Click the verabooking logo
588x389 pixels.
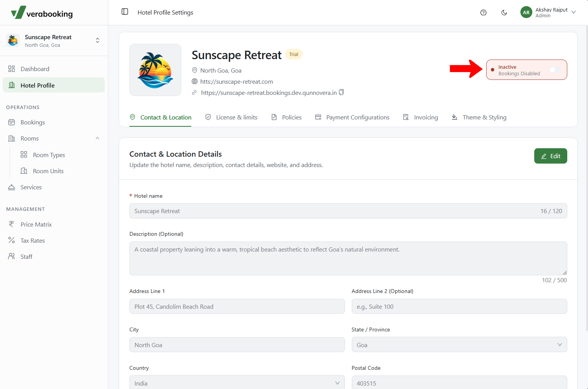coord(42,13)
